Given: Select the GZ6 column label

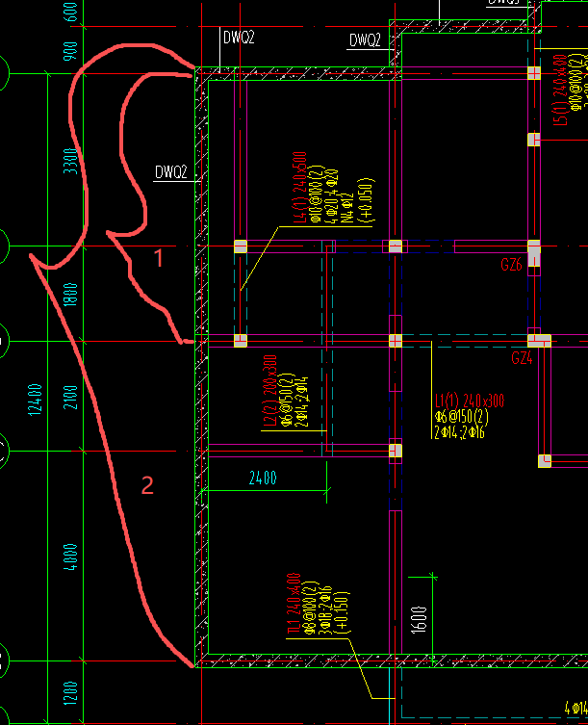Looking at the screenshot, I should 511,265.
